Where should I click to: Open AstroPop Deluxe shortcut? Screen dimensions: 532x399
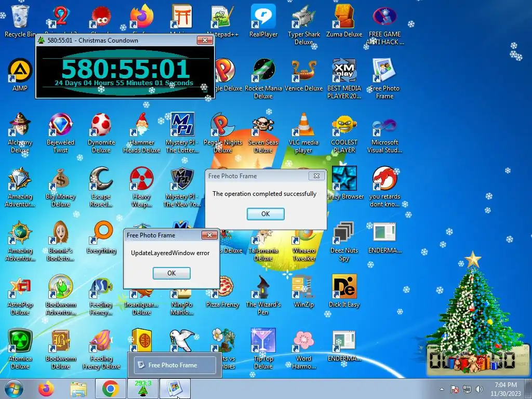(20, 295)
